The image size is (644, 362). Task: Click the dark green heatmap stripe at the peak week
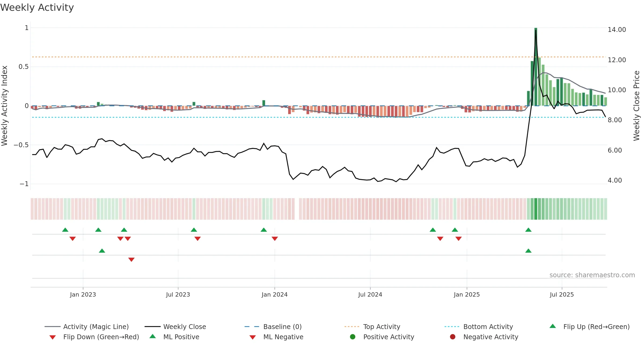point(536,209)
